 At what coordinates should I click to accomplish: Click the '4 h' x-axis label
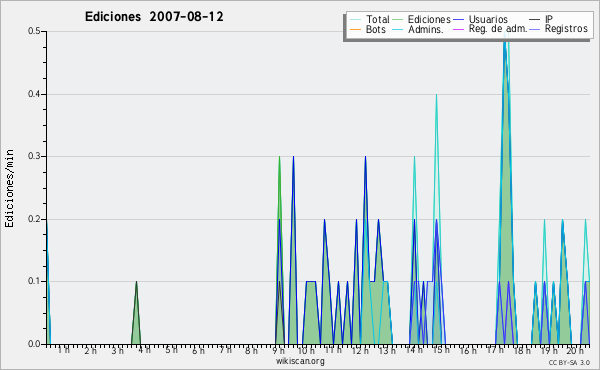(x=144, y=350)
